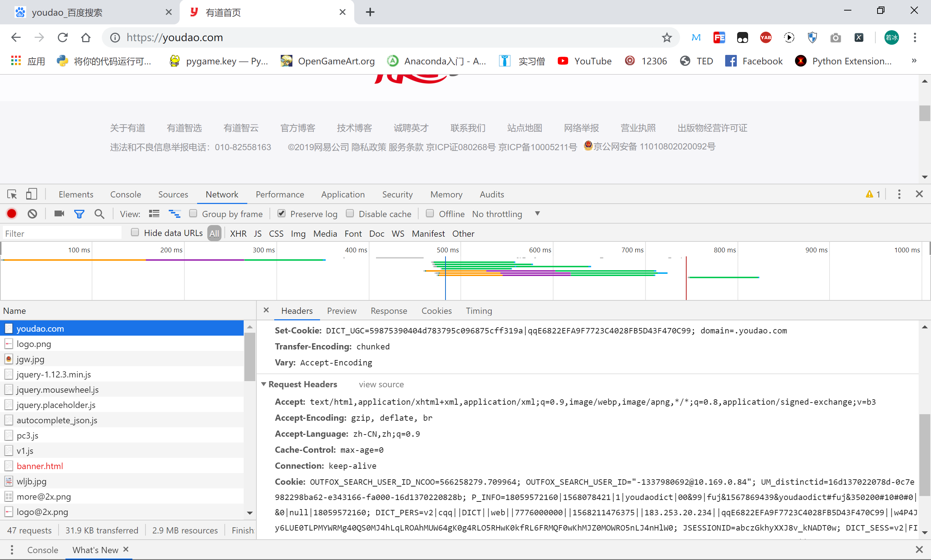Toggle device toolbar icon

[x=31, y=194]
